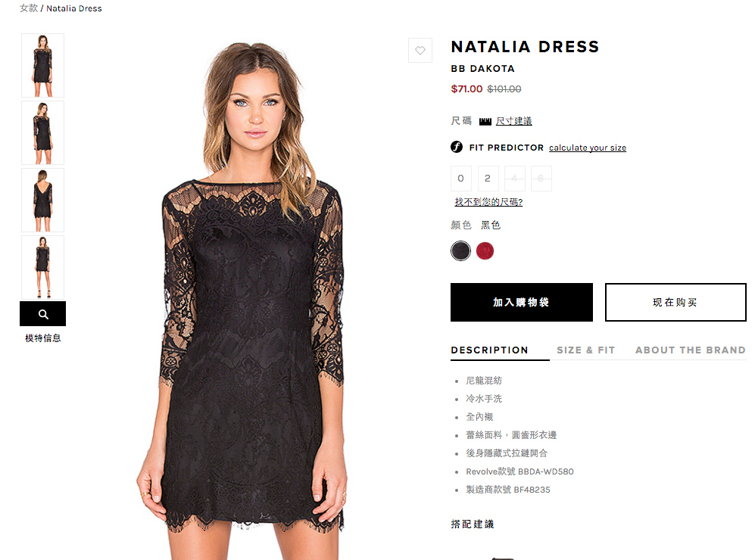The width and height of the screenshot is (755, 560).
Task: Click the 加入購物袋 add to bag button
Action: [x=522, y=302]
